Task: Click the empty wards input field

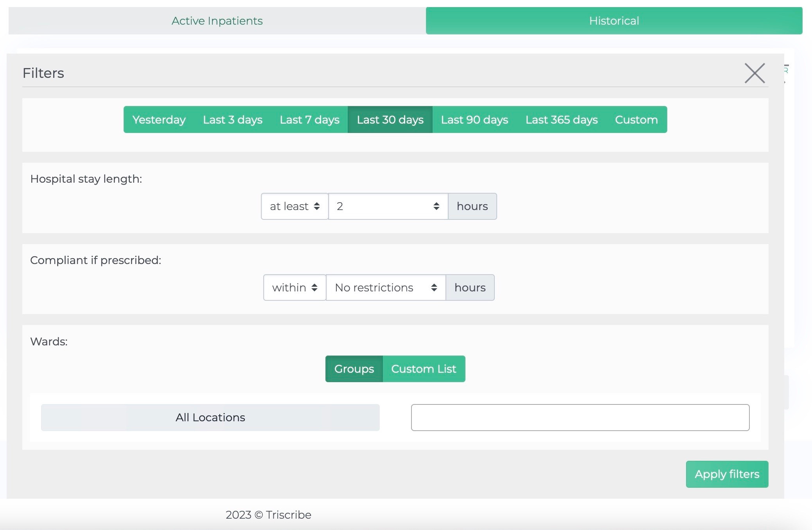Action: (x=580, y=417)
